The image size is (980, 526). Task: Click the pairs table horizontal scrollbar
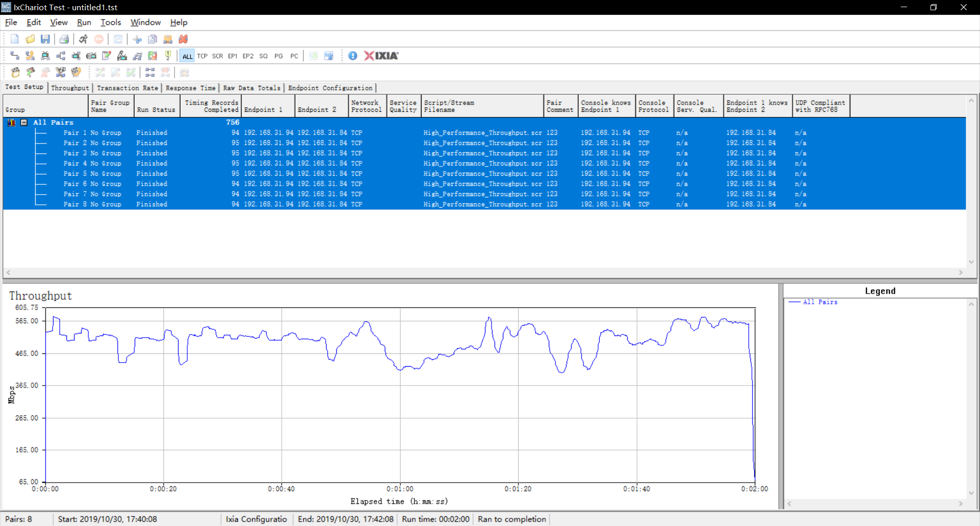(x=484, y=273)
